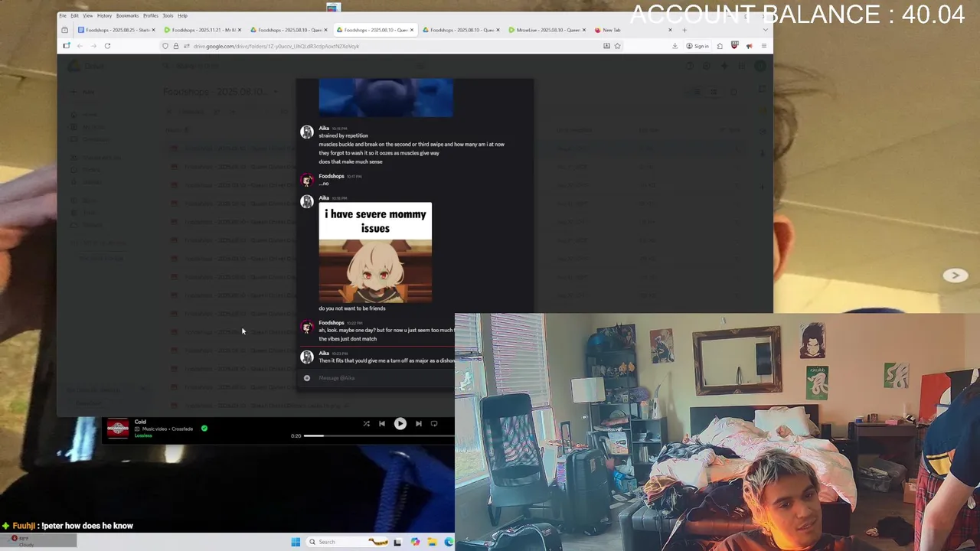Screen dimensions: 980x551
Task: Click Aika's avatar beside 'strained by repetition'
Action: click(x=307, y=132)
